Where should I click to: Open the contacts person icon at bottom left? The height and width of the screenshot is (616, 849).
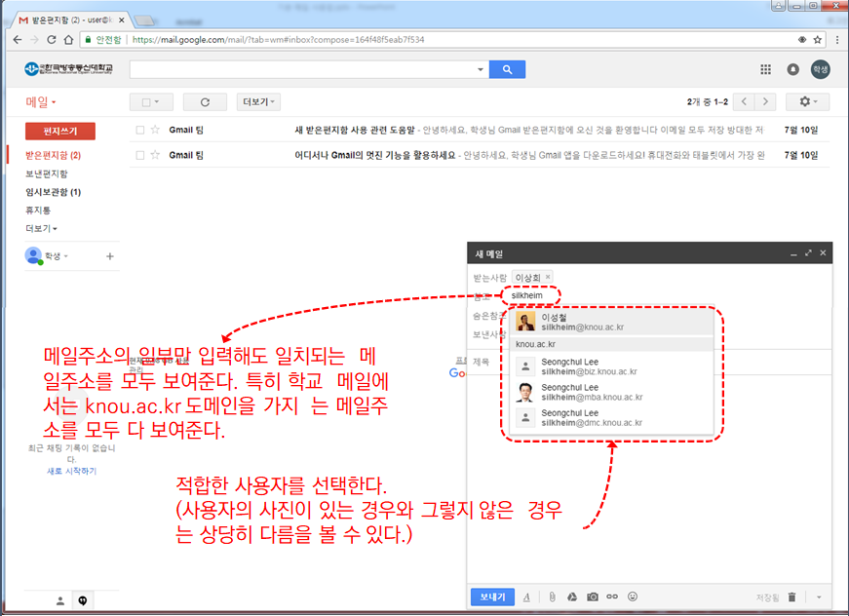[x=60, y=600]
